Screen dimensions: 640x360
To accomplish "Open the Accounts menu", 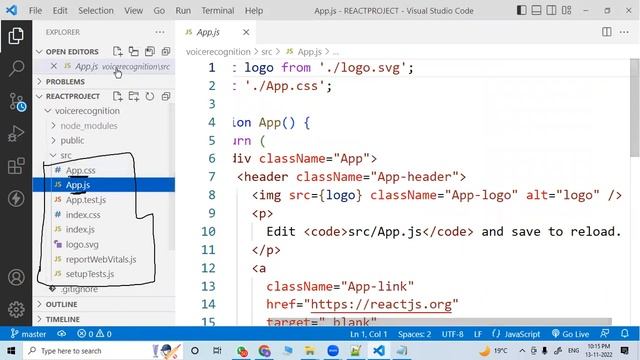I will click(16, 278).
